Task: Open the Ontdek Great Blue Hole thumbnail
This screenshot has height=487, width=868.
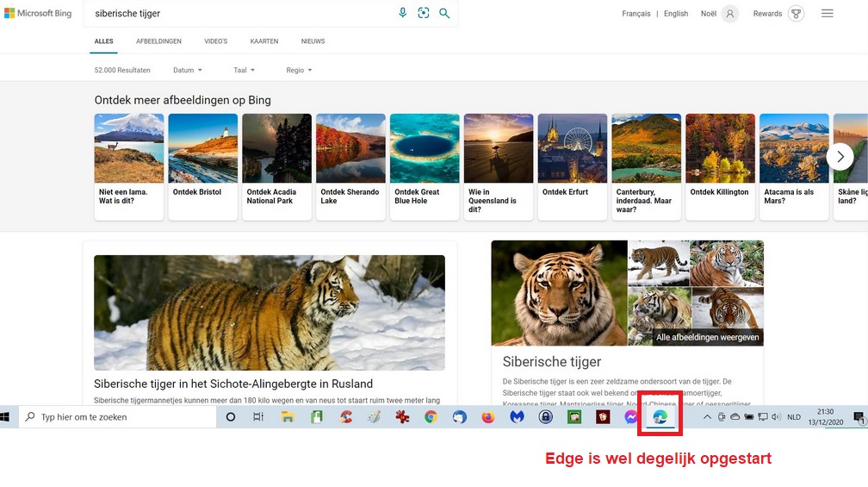Action: tap(425, 165)
